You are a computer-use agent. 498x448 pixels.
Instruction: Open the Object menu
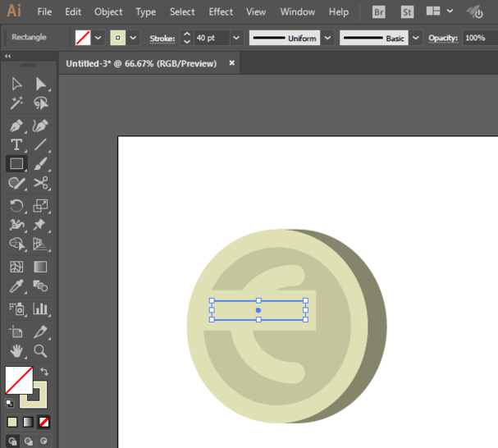click(x=108, y=12)
